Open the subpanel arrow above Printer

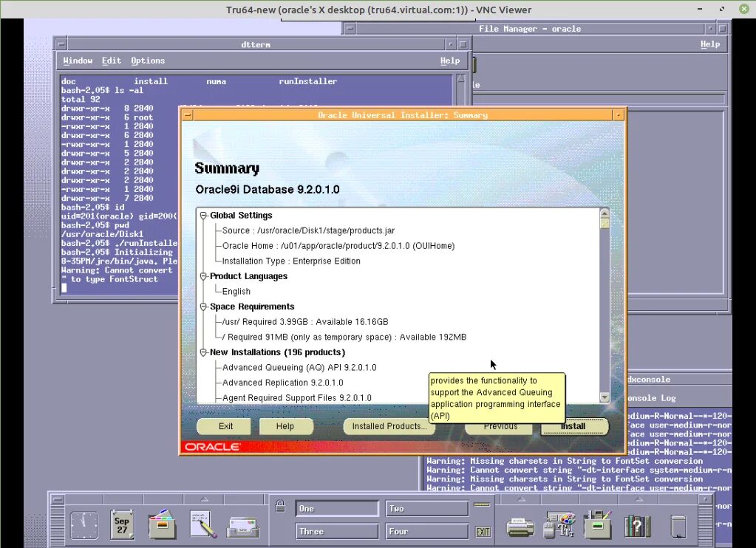coord(521,499)
